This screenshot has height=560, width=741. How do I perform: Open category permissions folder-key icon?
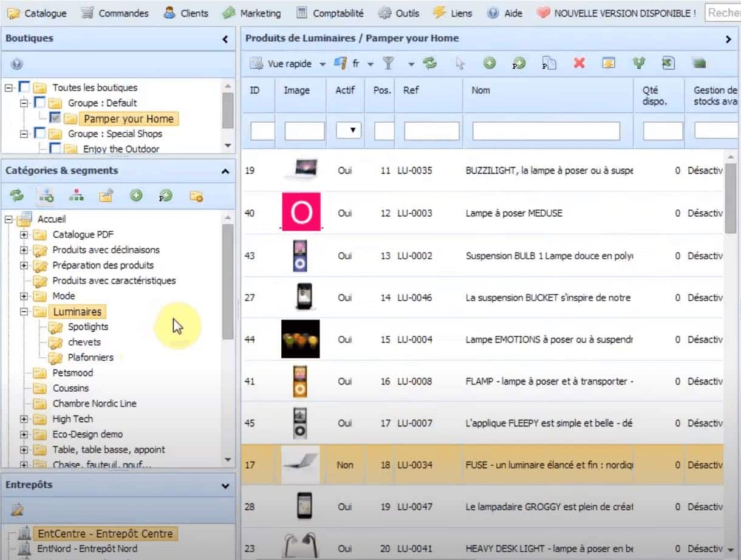105,196
